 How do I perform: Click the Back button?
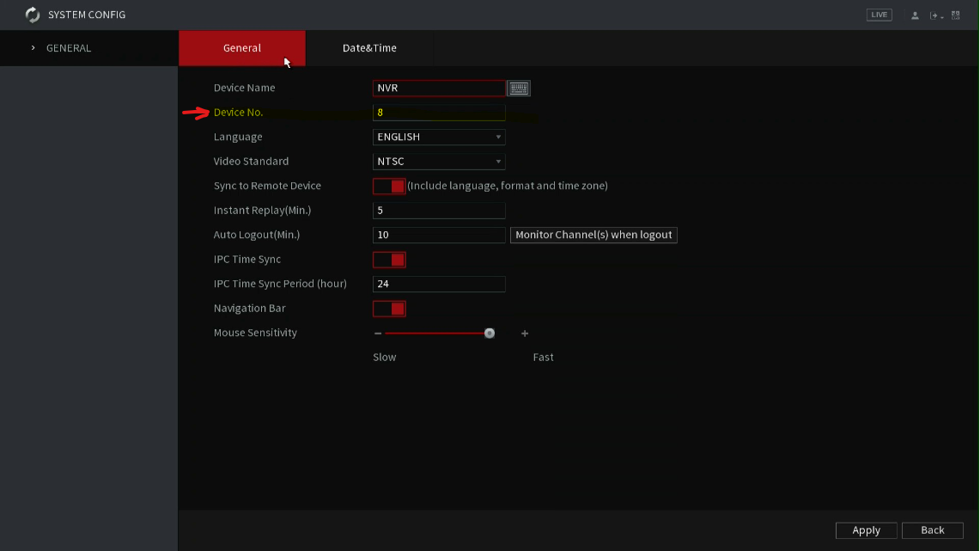[933, 530]
